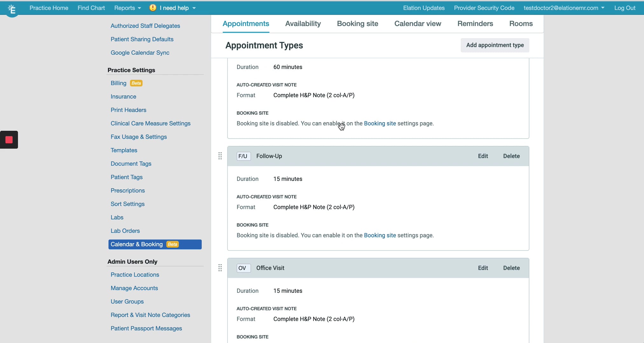644x343 pixels.
Task: Stop recording with the red square button
Action: coord(9,140)
